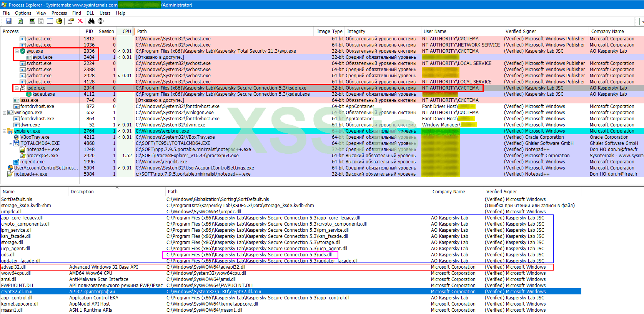Click the Kill Process red X icon
This screenshot has width=644, height=314.
(80, 21)
